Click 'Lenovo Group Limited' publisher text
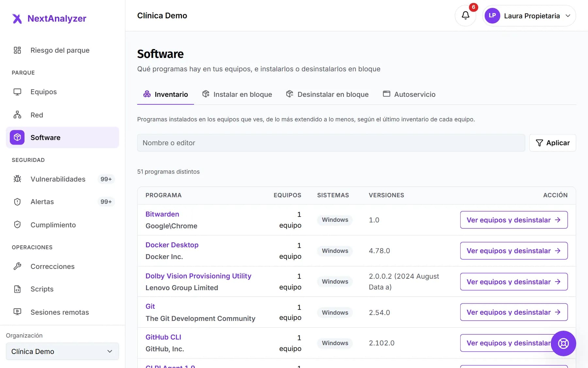 coord(182,288)
